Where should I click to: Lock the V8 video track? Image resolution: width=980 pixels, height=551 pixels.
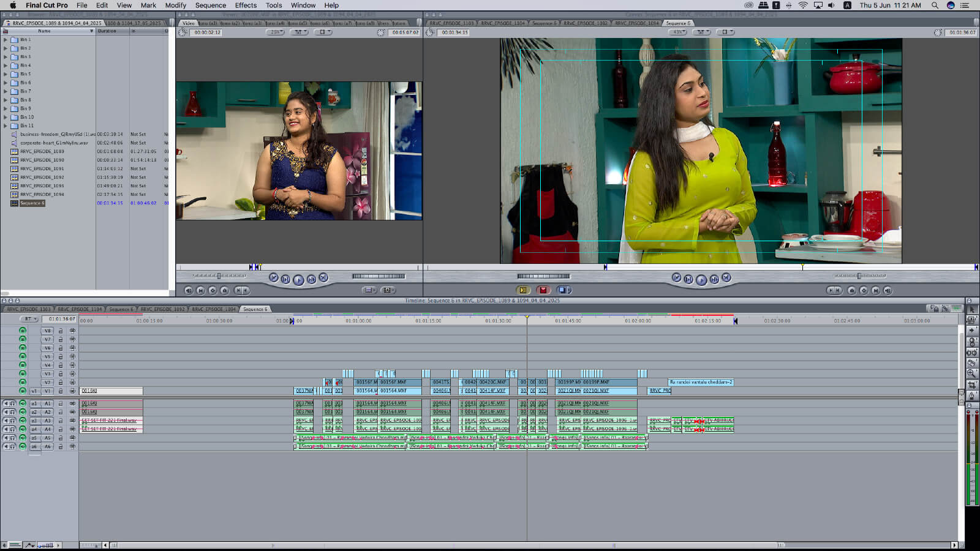(61, 331)
